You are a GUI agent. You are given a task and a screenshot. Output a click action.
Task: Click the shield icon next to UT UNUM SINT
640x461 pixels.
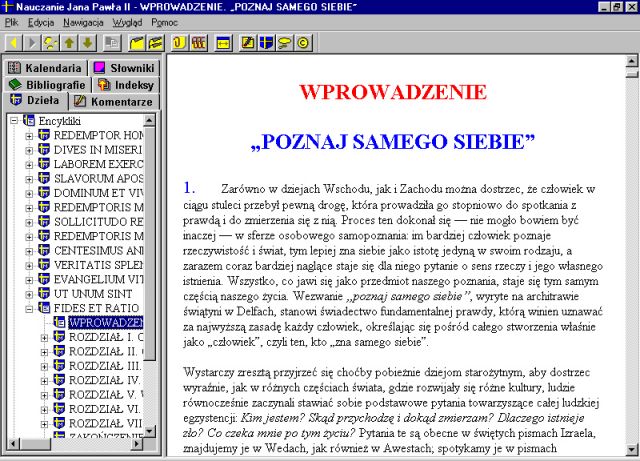point(44,293)
